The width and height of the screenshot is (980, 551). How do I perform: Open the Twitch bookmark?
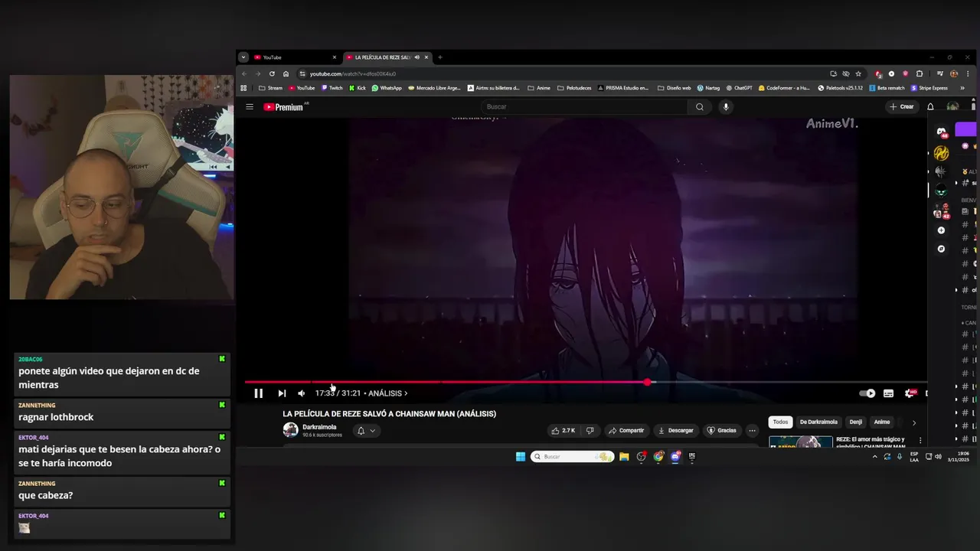332,88
